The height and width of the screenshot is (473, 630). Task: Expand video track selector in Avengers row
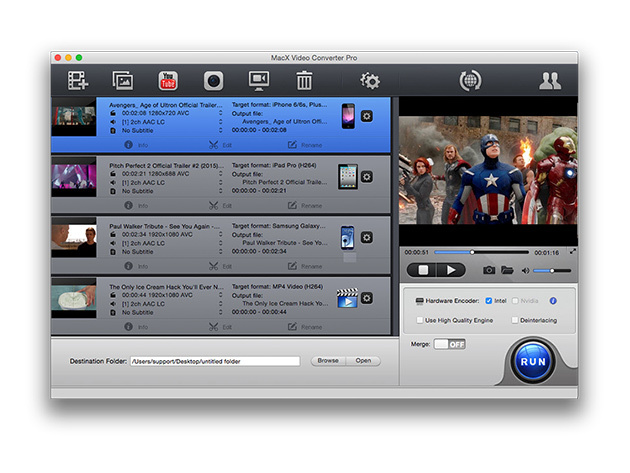tap(221, 113)
